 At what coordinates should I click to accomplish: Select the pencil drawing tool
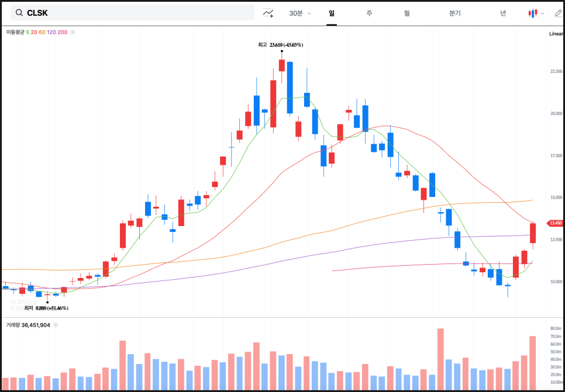point(558,13)
